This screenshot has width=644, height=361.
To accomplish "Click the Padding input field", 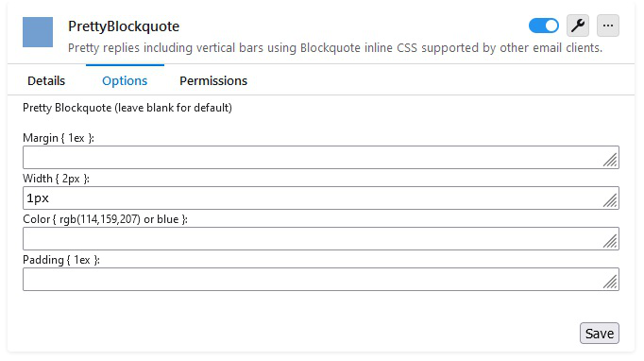I will 321,279.
